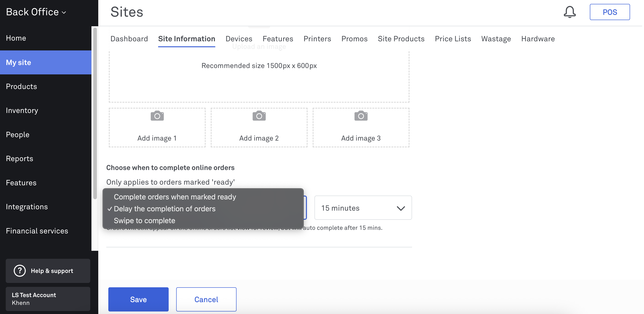Cancel the changes
Screen dimensions: 644x314
tap(206, 299)
